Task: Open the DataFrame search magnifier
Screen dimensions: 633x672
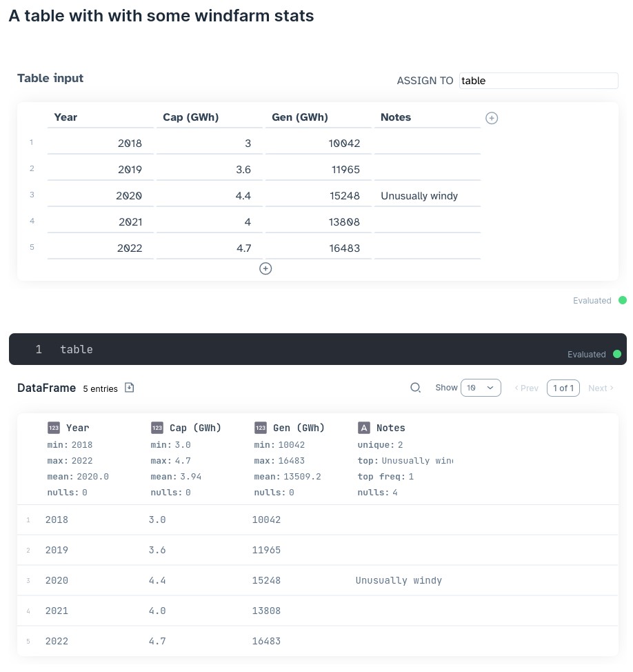Action: [415, 388]
